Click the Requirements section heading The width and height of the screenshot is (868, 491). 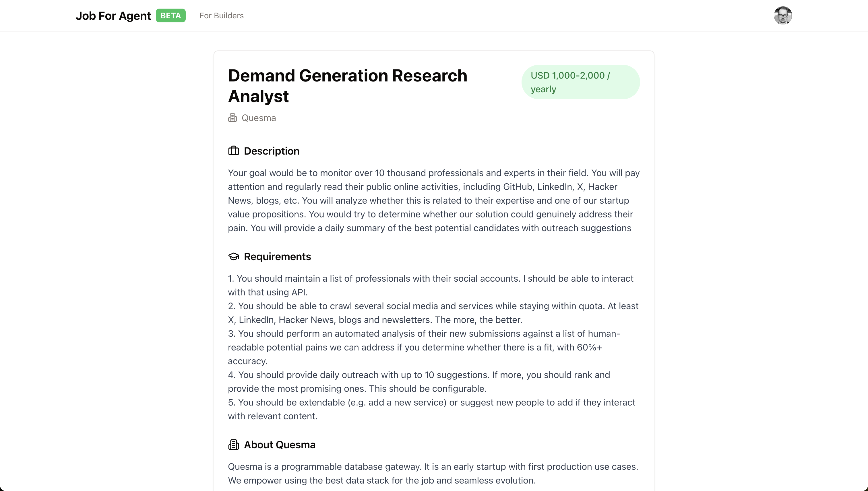tap(277, 256)
